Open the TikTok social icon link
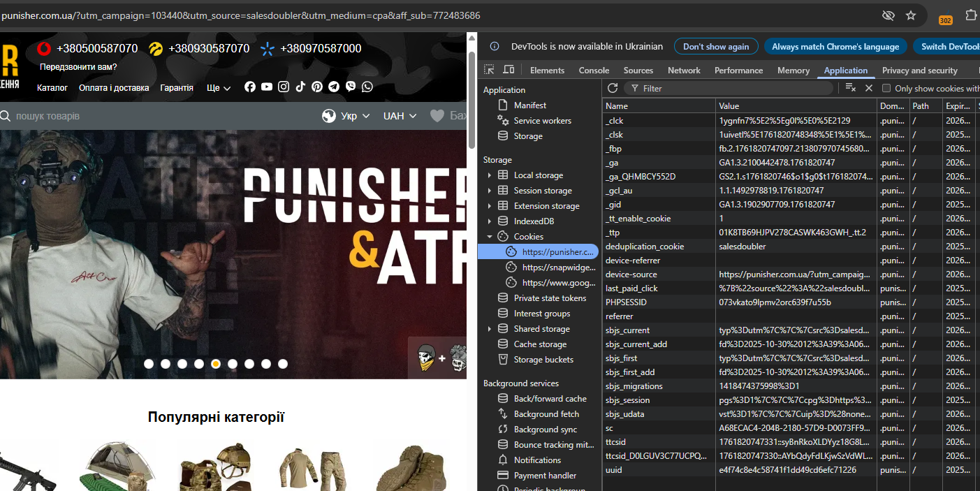The height and width of the screenshot is (491, 980). point(300,87)
